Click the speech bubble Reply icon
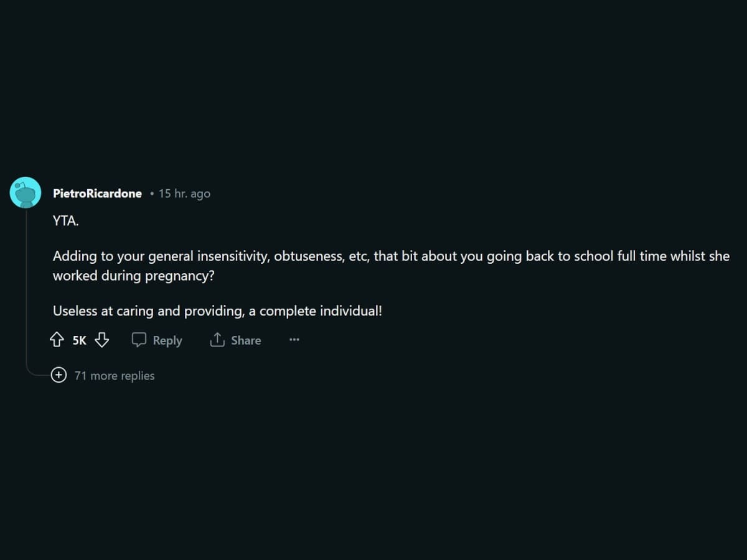 [x=139, y=340]
